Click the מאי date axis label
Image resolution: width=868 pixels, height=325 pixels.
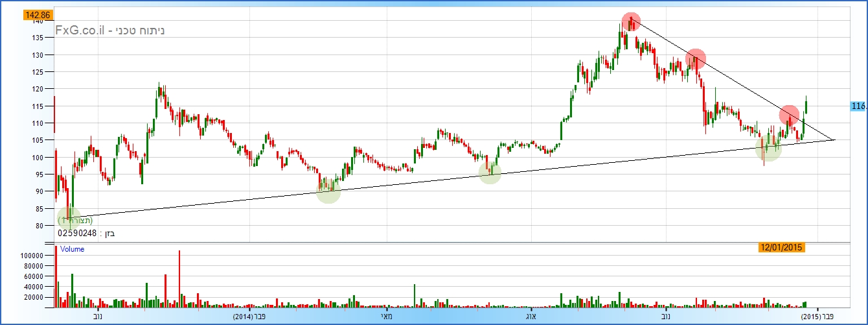tap(386, 317)
